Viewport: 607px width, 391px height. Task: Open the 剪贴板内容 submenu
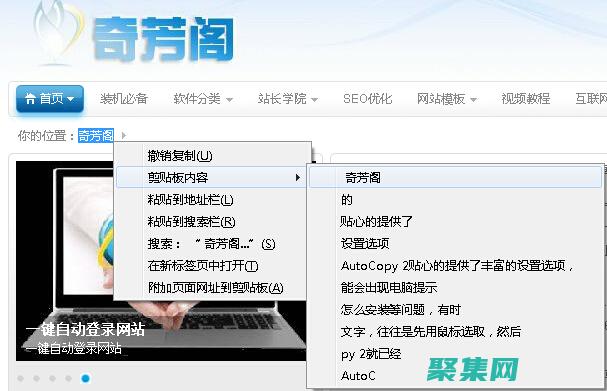(x=212, y=177)
